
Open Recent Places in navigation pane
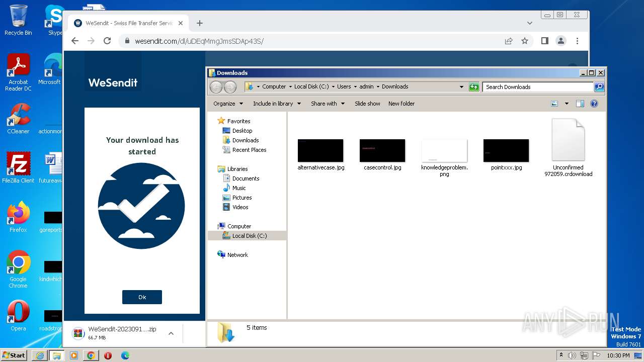(249, 150)
